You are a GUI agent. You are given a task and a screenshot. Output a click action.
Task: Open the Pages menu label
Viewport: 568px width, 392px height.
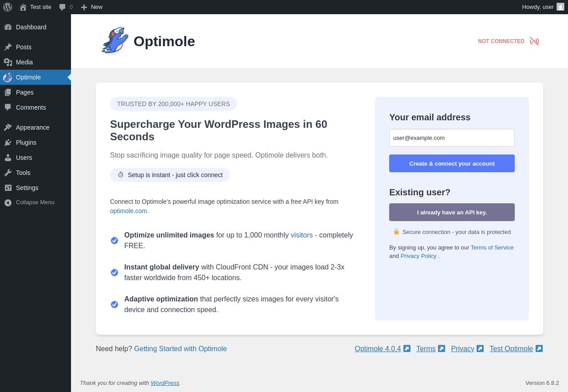click(x=25, y=92)
